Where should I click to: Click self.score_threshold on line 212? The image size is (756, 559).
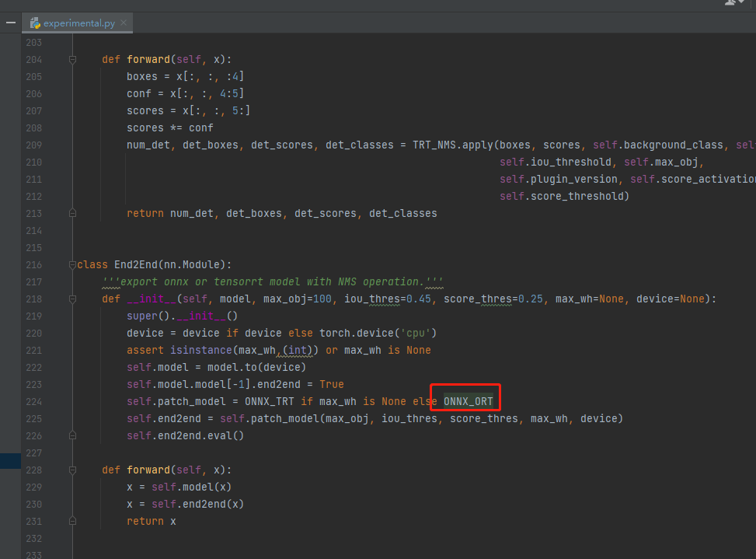tap(562, 196)
